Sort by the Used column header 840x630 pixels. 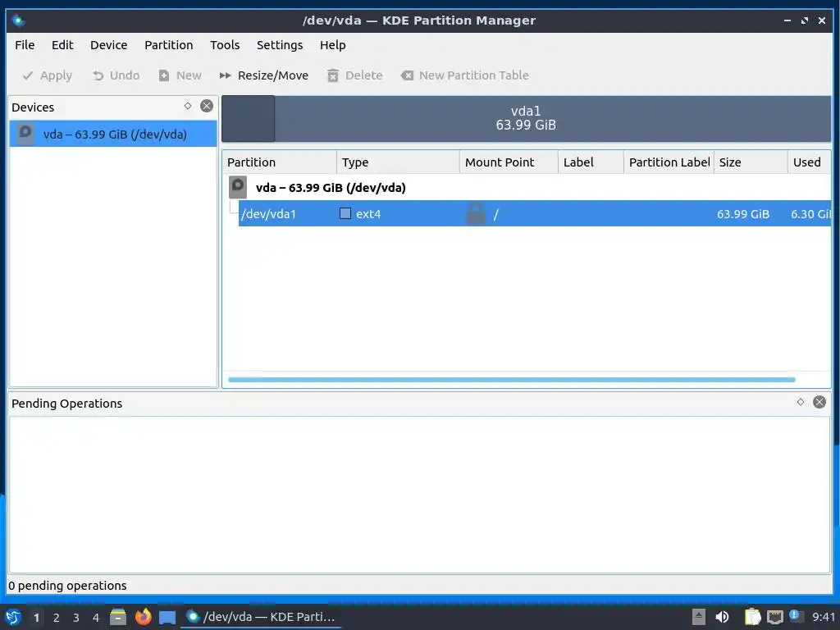[x=809, y=162]
